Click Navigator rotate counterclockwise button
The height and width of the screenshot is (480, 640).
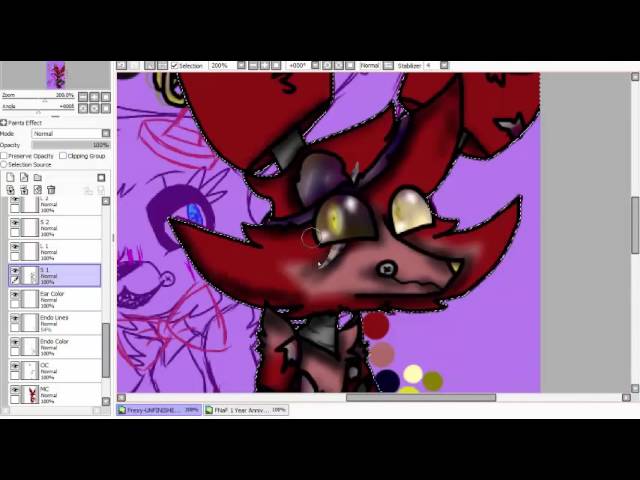pyautogui.click(x=83, y=108)
